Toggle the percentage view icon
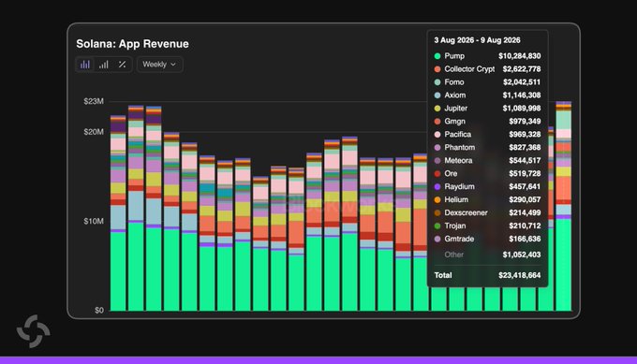Viewport: 637px width, 364px height. click(x=122, y=65)
